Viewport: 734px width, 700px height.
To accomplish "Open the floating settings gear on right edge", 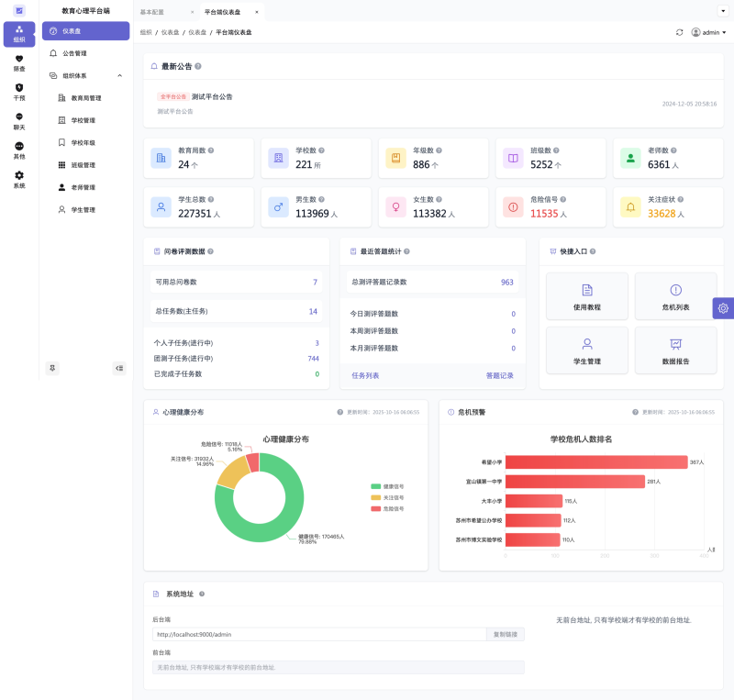I will (x=723, y=308).
